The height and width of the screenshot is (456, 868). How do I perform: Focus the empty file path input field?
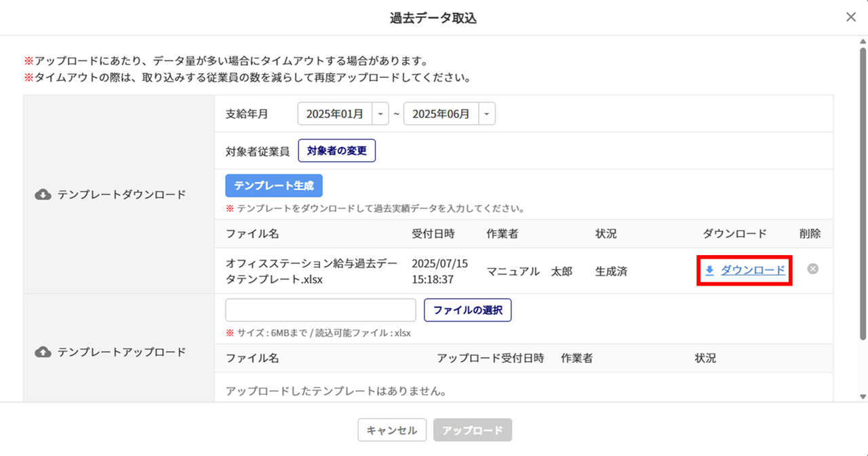coord(321,310)
